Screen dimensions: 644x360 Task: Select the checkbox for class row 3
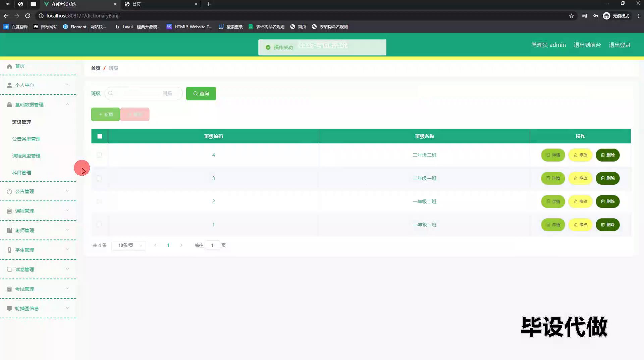[99, 178]
